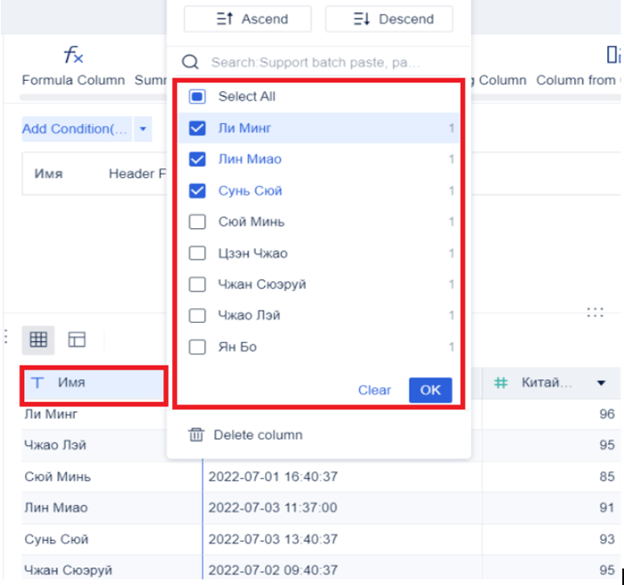
Task: Click the numeric hash icon in Китай column
Action: point(501,383)
